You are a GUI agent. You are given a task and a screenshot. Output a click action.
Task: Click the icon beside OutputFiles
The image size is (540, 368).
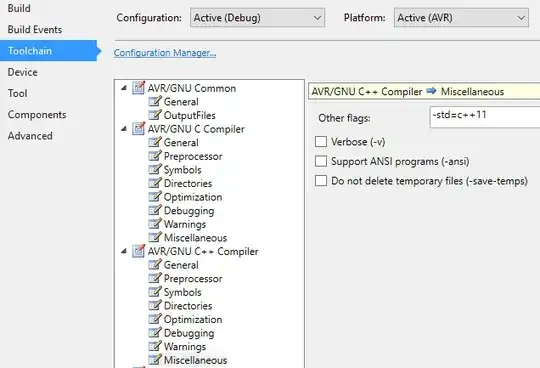click(x=155, y=115)
